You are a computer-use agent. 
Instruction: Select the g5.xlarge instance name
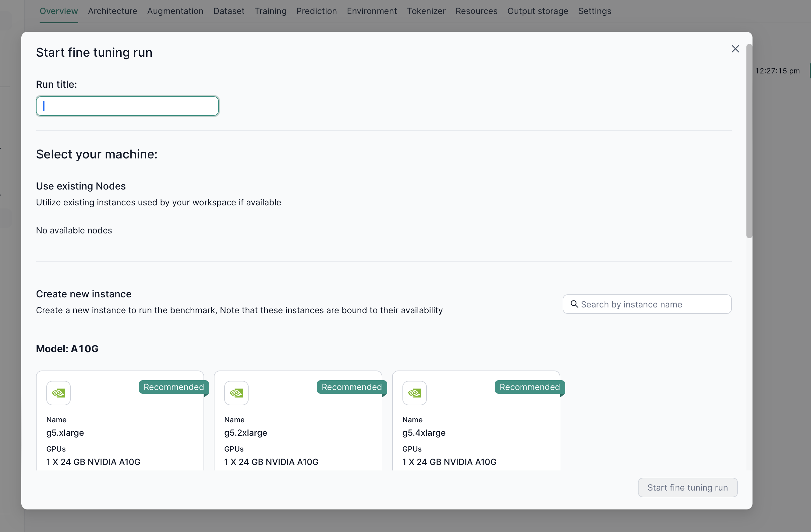[65, 432]
